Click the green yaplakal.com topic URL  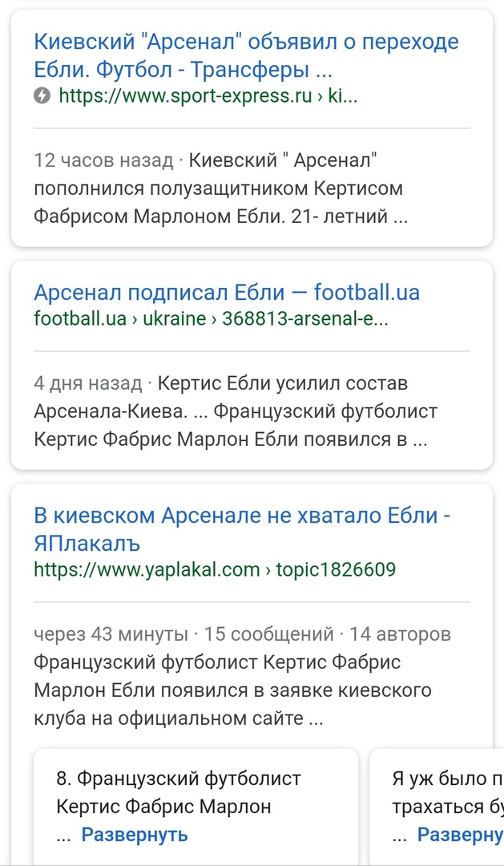click(215, 570)
